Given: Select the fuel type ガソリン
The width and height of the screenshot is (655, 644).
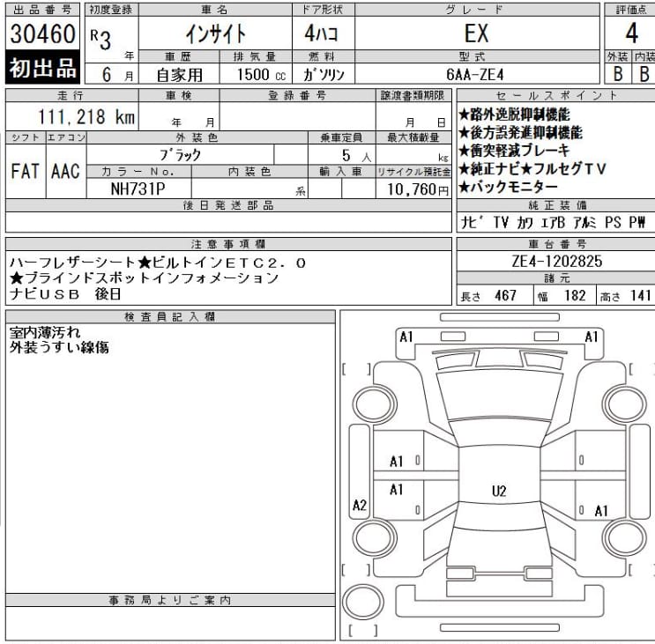Looking at the screenshot, I should click(x=324, y=75).
